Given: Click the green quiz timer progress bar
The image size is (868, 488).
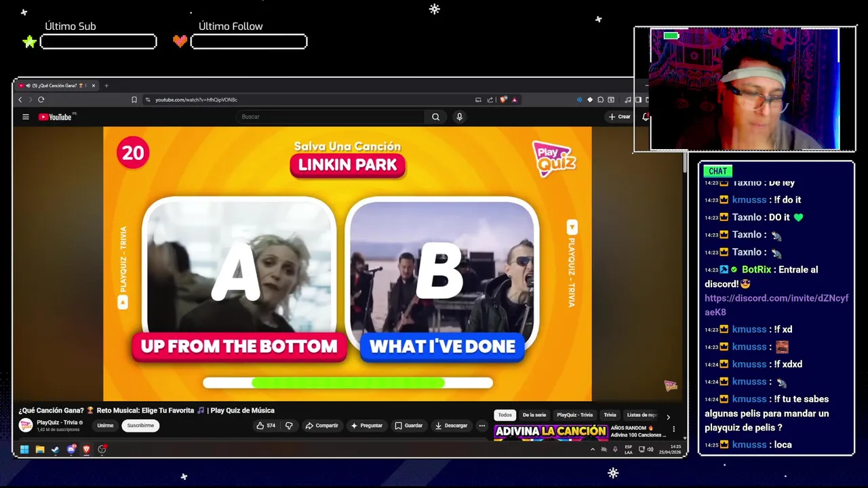Looking at the screenshot, I should [348, 383].
